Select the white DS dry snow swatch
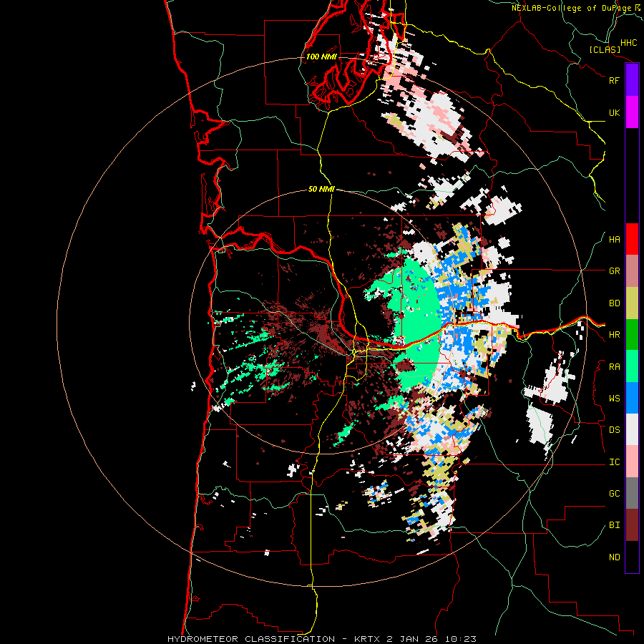 tap(632, 429)
